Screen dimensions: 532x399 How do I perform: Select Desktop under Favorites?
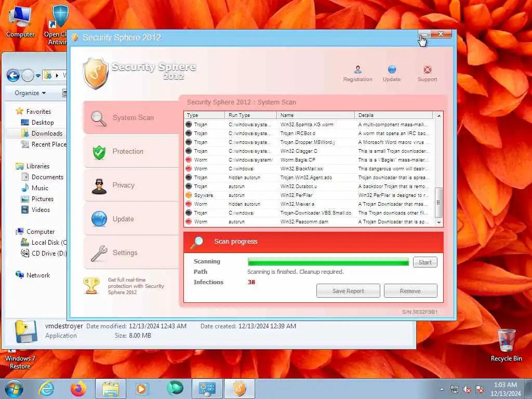[37, 123]
